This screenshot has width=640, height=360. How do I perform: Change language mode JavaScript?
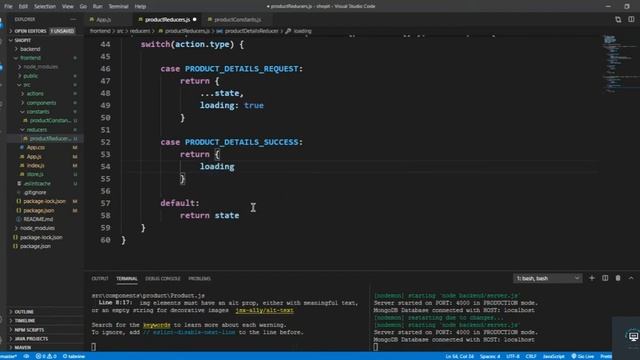point(553,356)
